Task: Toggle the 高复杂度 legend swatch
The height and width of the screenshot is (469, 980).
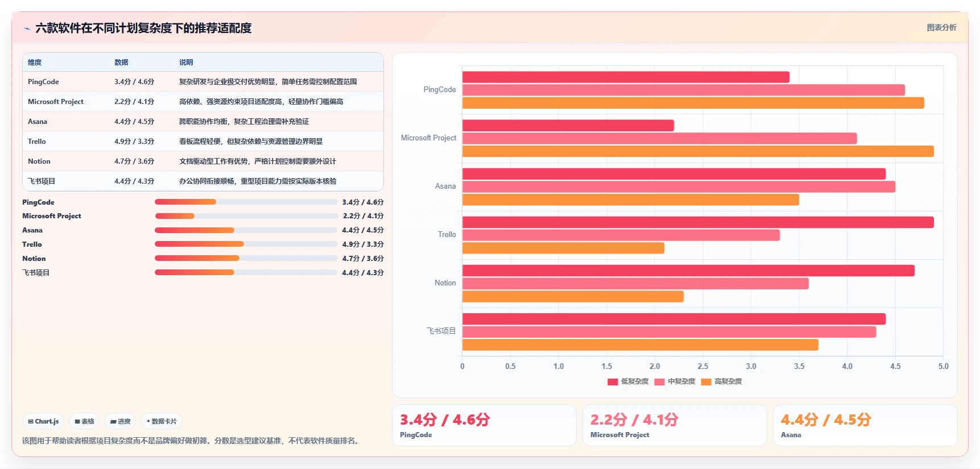Action: (x=706, y=382)
